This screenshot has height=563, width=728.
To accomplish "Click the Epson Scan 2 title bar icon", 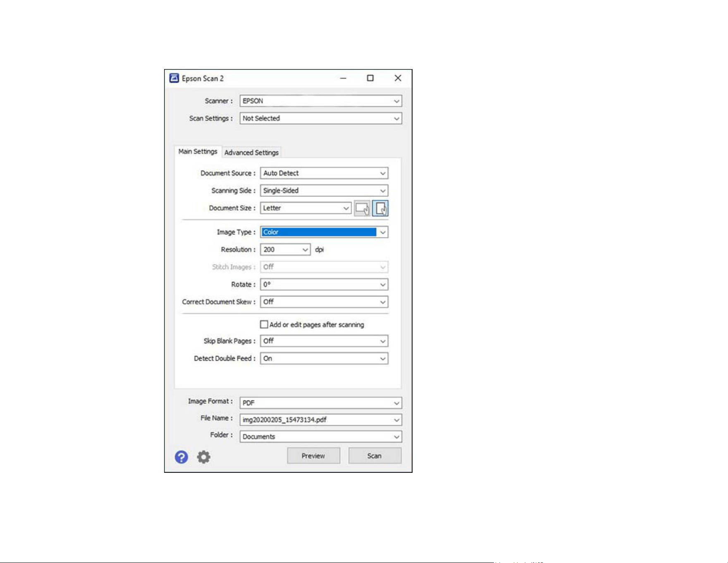I will coord(174,78).
